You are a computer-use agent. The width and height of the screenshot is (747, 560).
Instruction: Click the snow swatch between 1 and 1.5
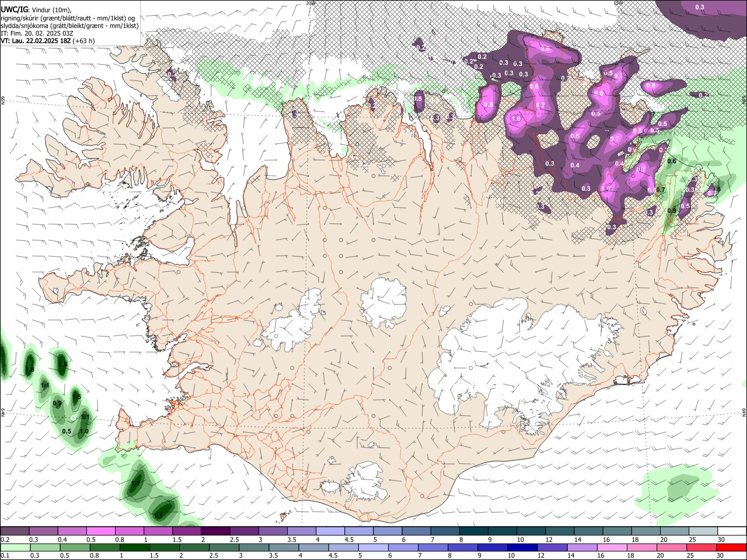point(158,531)
